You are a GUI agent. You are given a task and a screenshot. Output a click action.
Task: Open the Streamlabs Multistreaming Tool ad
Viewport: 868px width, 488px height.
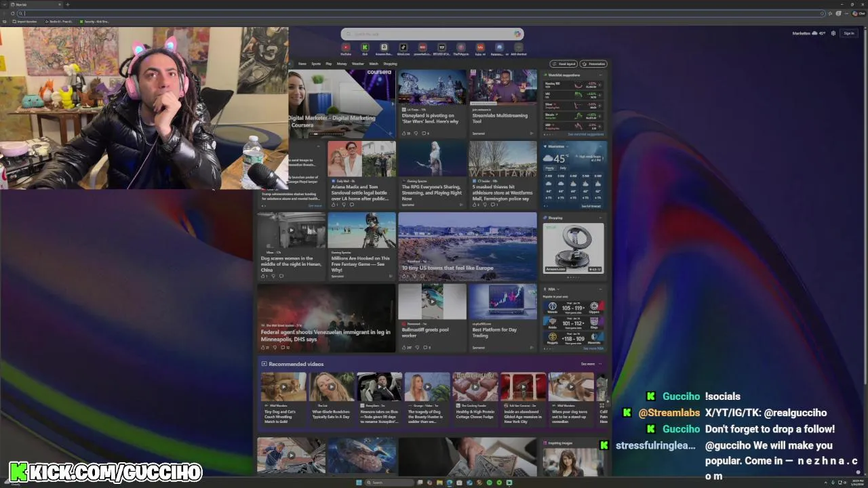(502, 104)
